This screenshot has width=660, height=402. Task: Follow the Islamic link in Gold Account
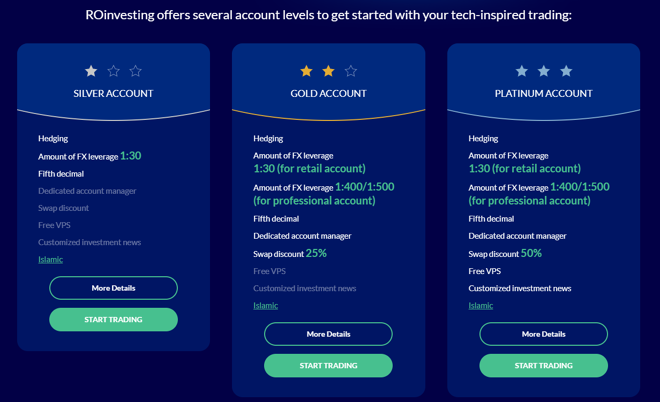266,305
